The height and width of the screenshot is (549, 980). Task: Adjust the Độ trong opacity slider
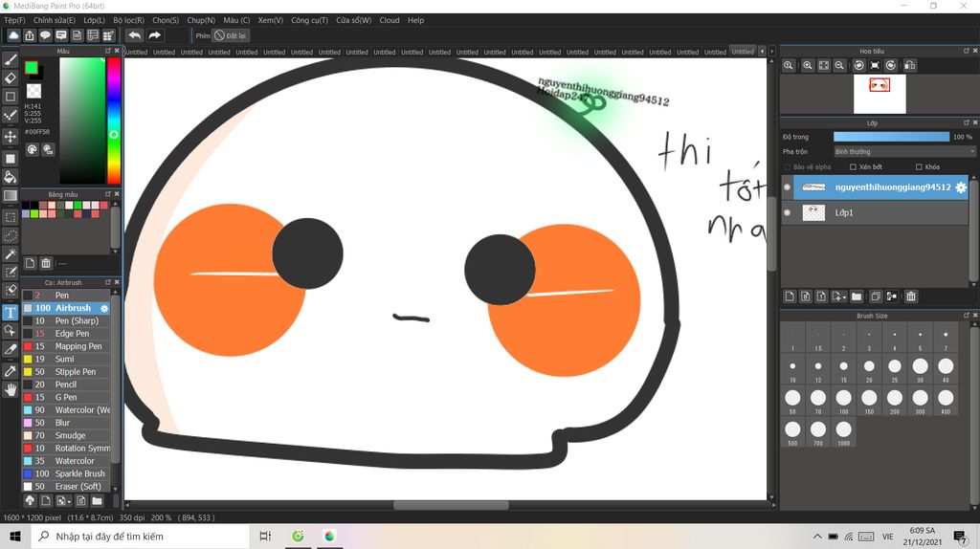(x=891, y=137)
